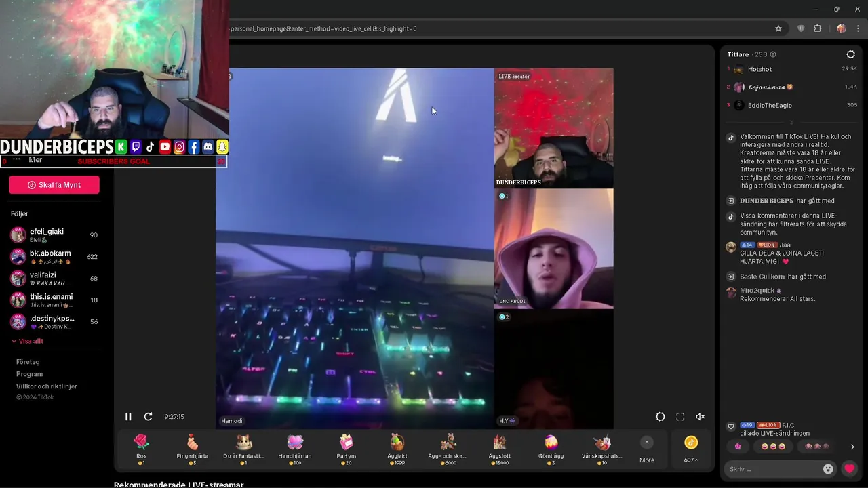Image resolution: width=868 pixels, height=488 pixels.
Task: Send the three laughing emojis quick reaction
Action: (773, 447)
